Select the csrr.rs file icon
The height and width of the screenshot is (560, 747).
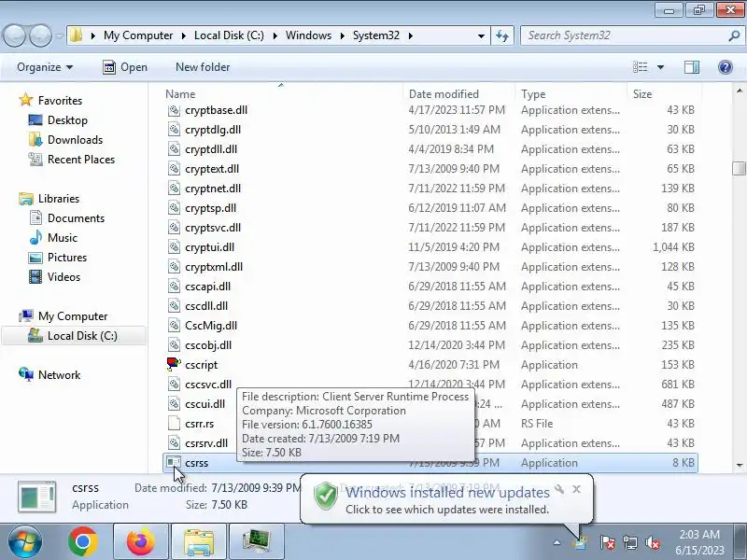(174, 424)
